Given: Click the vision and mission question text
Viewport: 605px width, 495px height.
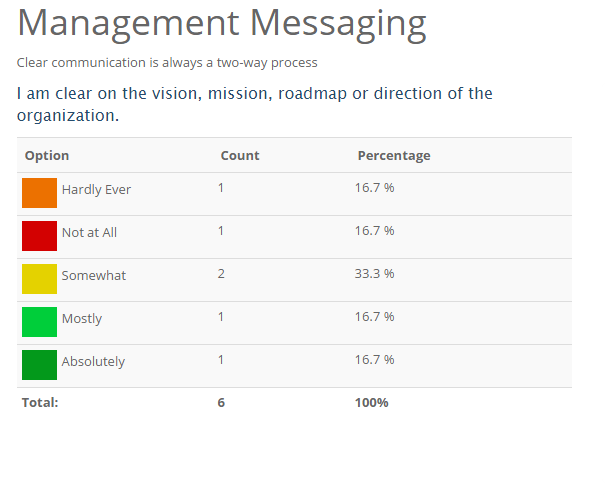Looking at the screenshot, I should click(x=254, y=104).
